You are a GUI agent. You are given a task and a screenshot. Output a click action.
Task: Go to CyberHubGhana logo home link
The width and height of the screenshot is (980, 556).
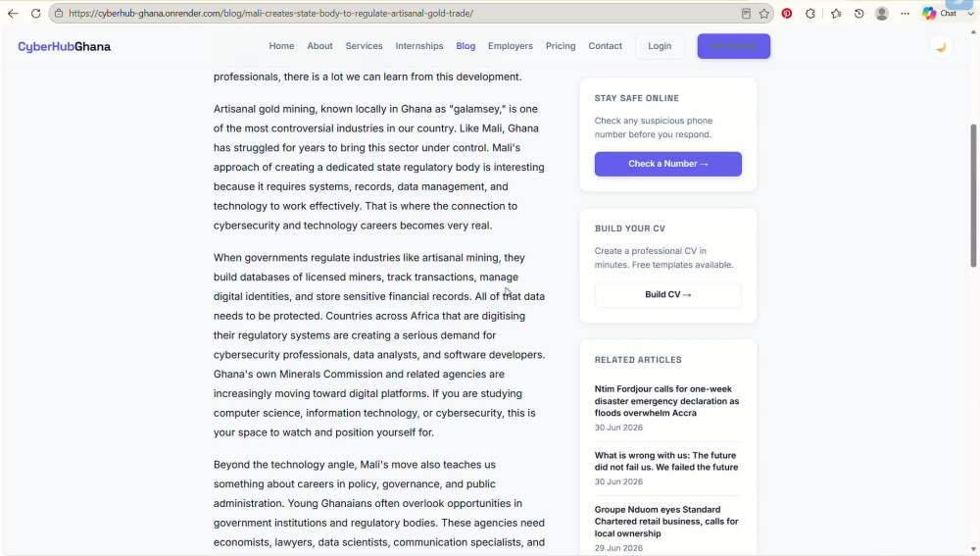click(x=64, y=46)
